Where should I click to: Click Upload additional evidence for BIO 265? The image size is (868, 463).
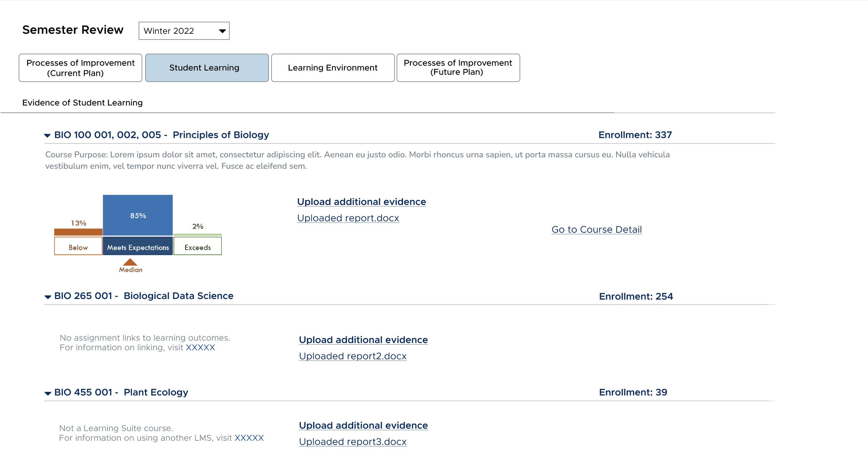click(x=363, y=340)
